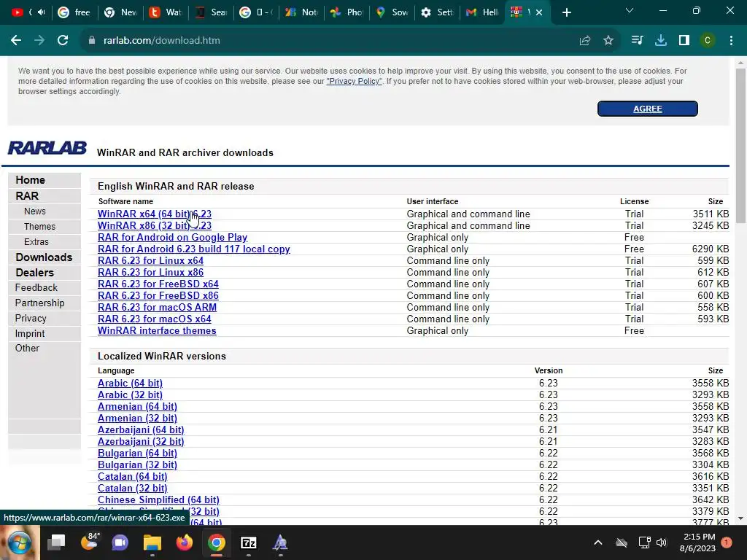Click the page vertical scrollbar thumb
The width and height of the screenshot is (747, 560).
point(740,145)
